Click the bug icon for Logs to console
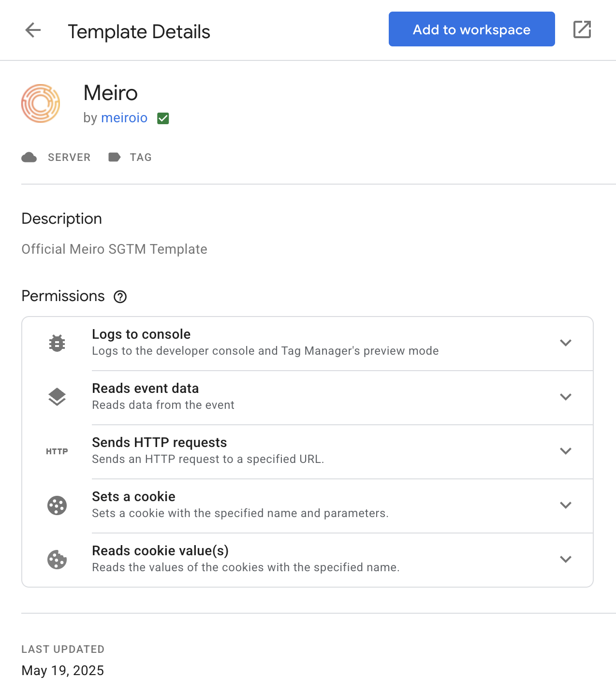The image size is (616, 692). click(57, 343)
